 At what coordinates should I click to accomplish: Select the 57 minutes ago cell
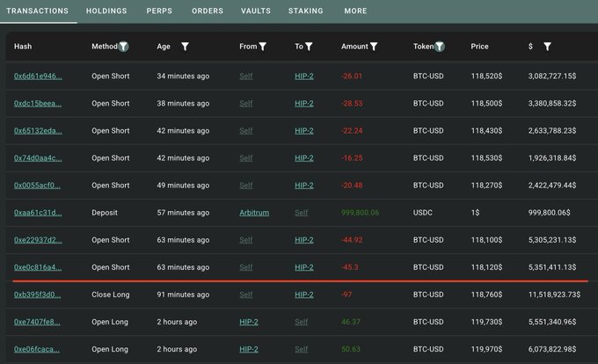(x=183, y=213)
